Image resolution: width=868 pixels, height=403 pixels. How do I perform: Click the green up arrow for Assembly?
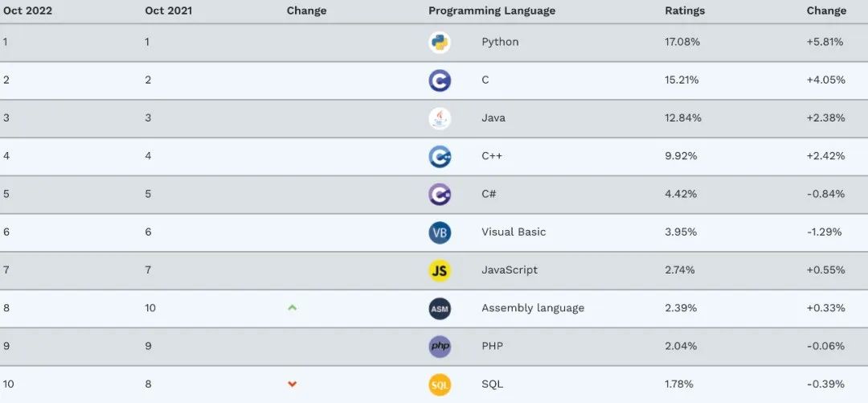(293, 307)
